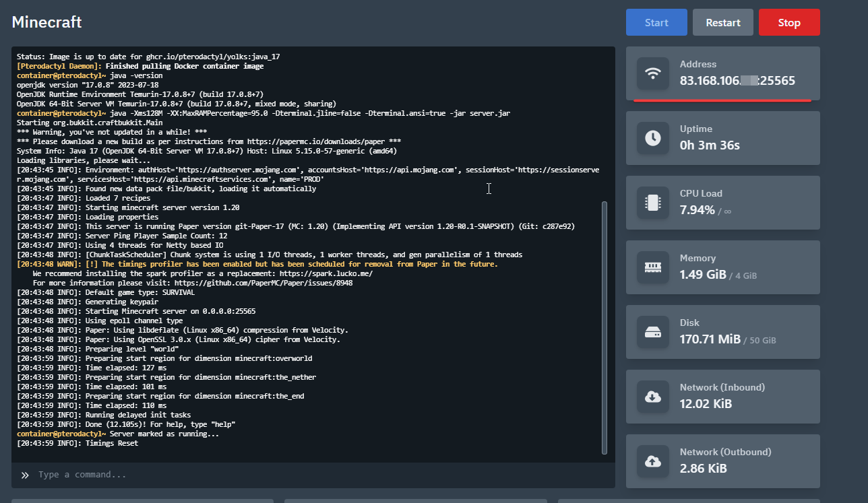This screenshot has height=503, width=868.
Task: Click the clock icon beside Uptime
Action: 652,138
